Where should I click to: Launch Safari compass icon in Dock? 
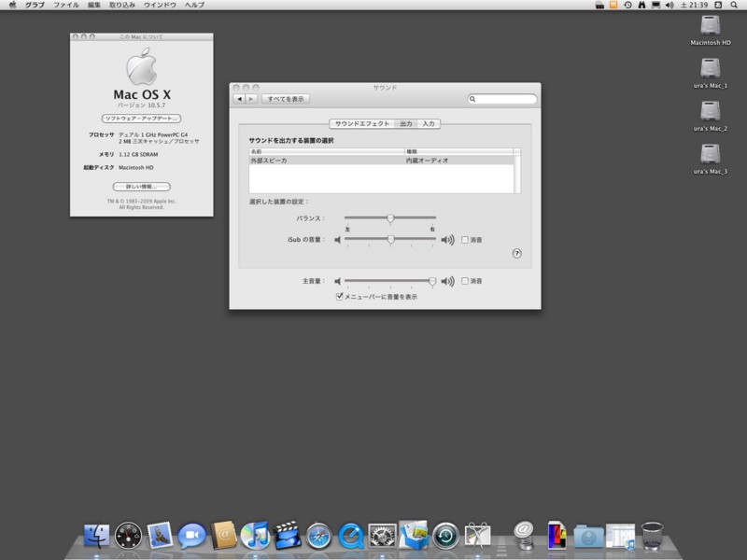(318, 536)
